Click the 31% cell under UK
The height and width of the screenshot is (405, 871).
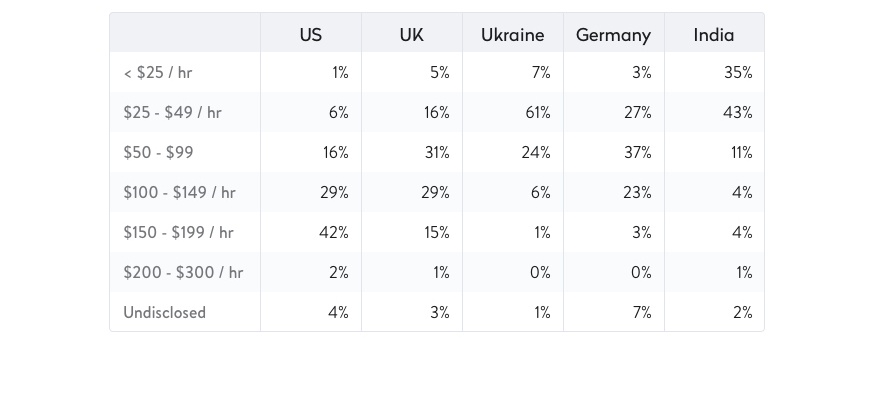point(436,153)
